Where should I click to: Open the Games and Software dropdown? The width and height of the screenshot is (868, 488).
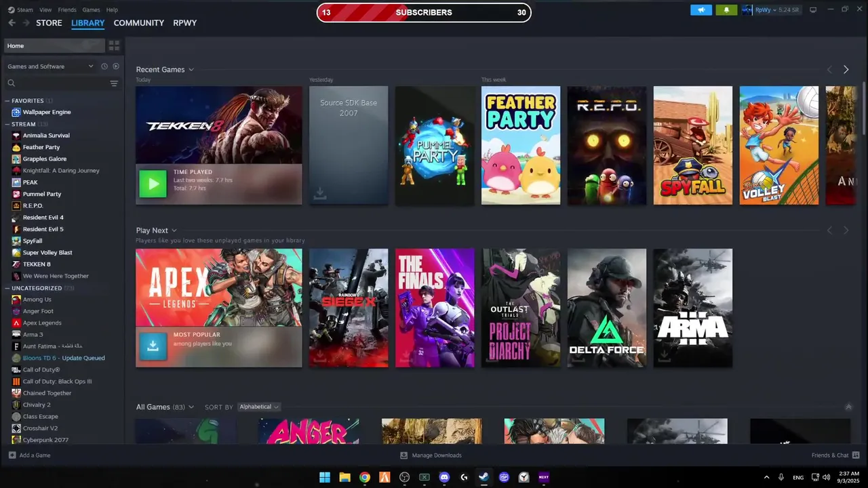(x=50, y=66)
